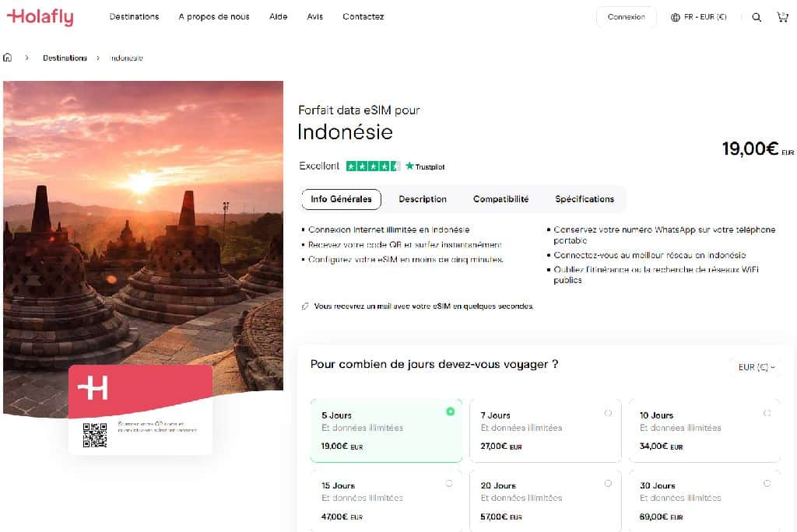Open the Compatibilité tab
The image size is (797, 532).
(x=502, y=199)
